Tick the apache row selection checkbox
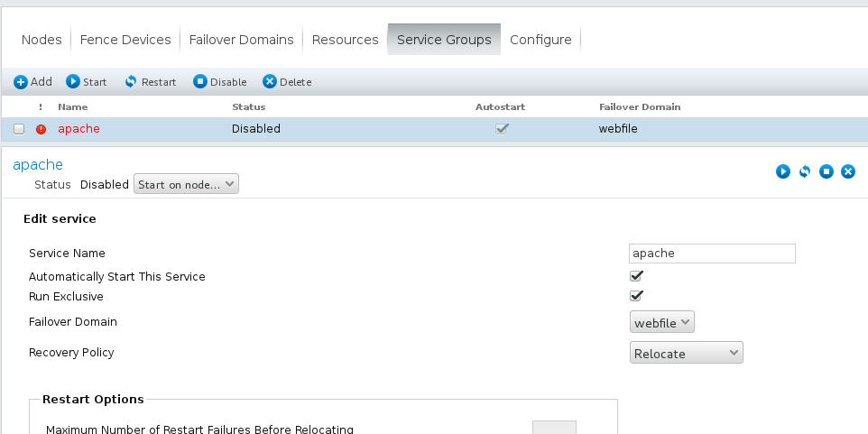868x434 pixels. pos(19,129)
